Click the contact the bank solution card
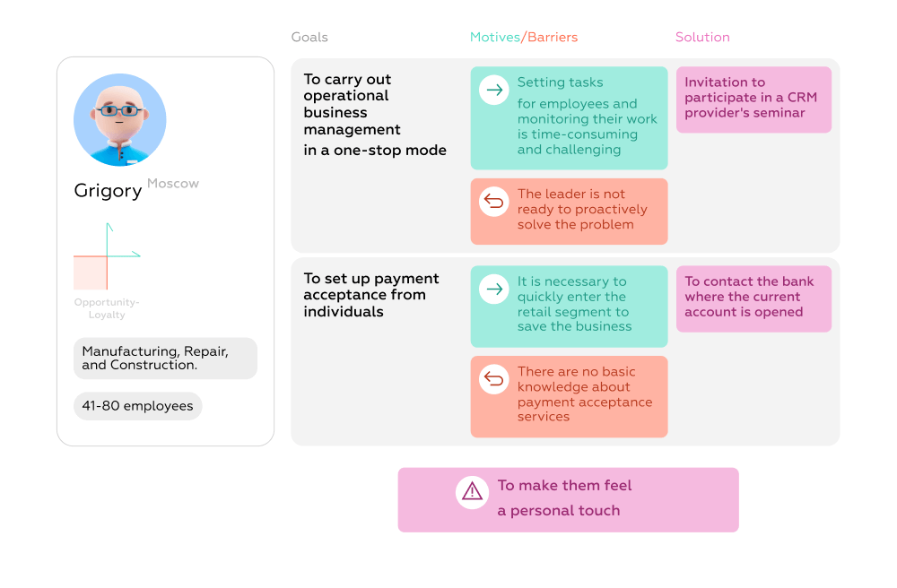Screen dimensions: 897x588 point(753,298)
